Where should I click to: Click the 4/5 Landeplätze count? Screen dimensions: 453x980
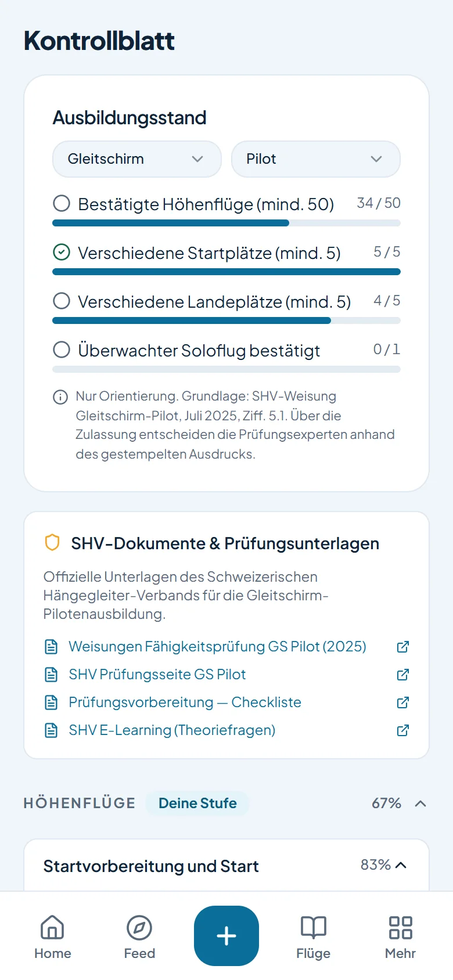[x=387, y=301]
